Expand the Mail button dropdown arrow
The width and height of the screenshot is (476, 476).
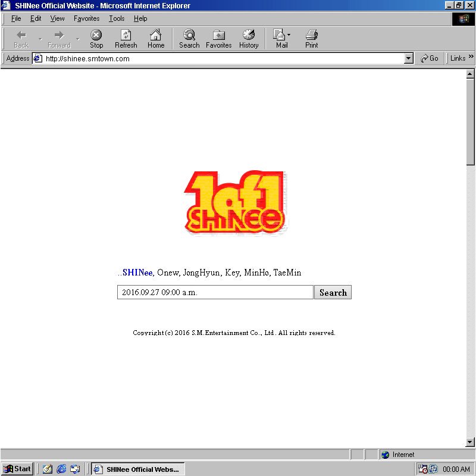[x=289, y=35]
